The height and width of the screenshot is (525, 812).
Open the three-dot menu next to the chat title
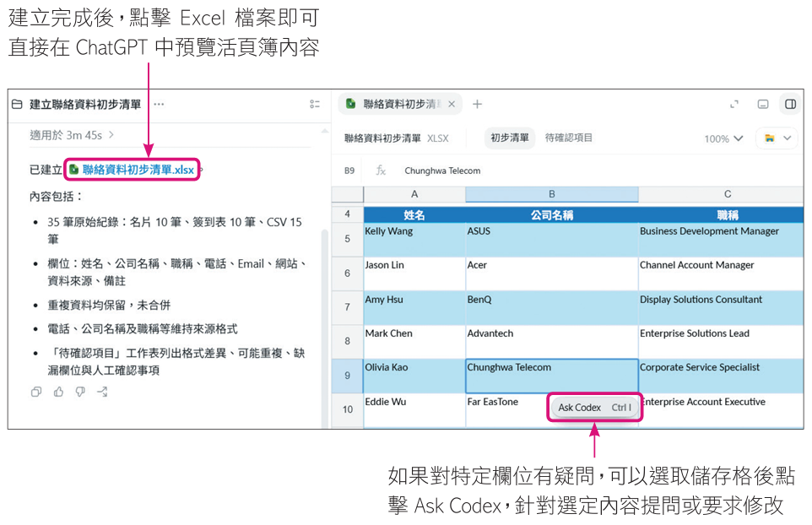click(159, 104)
